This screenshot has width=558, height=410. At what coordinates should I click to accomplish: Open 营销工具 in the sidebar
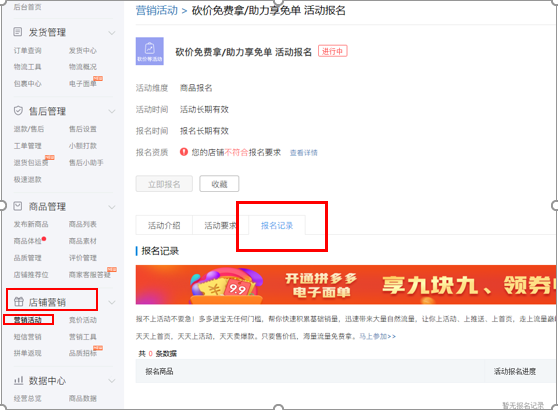[x=83, y=337]
